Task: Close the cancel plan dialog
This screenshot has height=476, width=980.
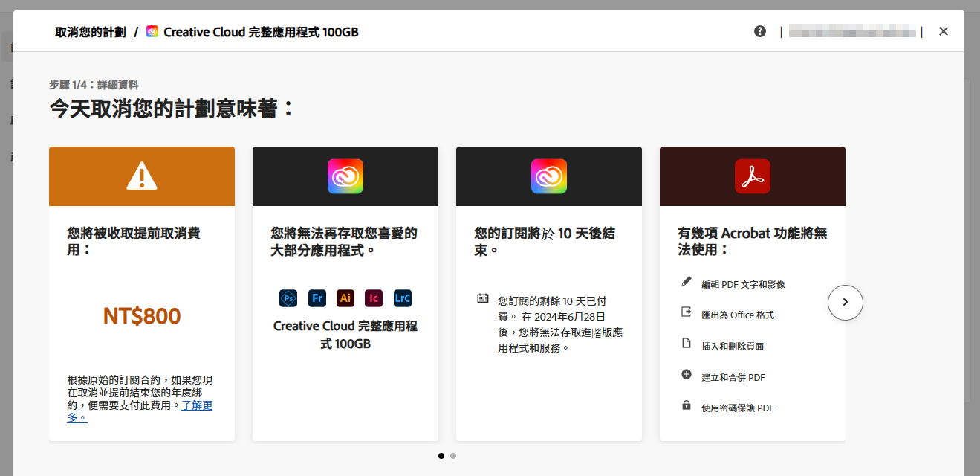Action: (x=943, y=31)
